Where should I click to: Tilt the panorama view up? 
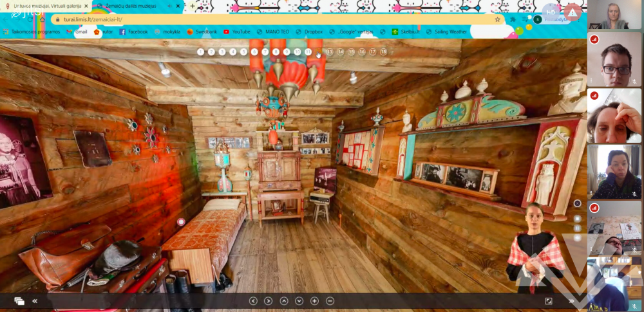pyautogui.click(x=284, y=301)
